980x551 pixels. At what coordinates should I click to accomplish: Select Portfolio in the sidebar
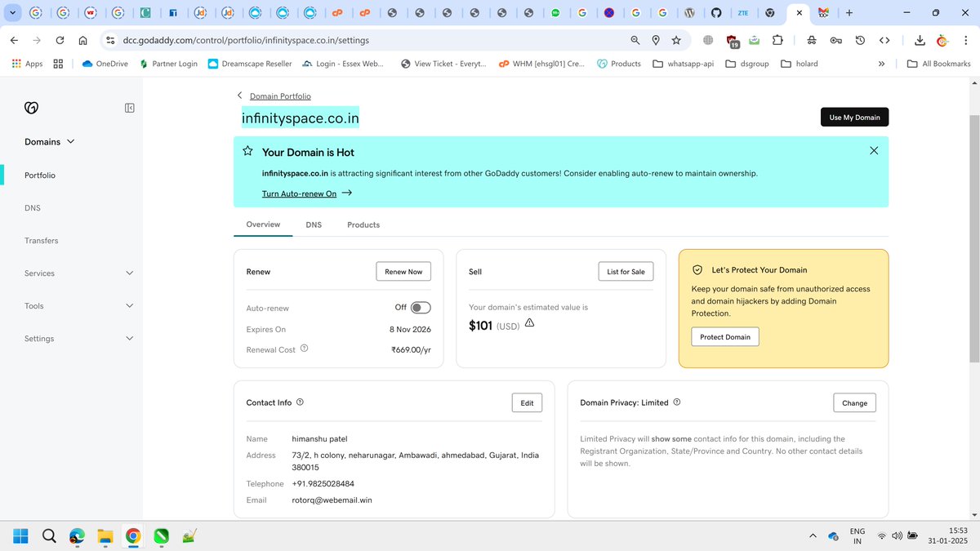tap(40, 176)
